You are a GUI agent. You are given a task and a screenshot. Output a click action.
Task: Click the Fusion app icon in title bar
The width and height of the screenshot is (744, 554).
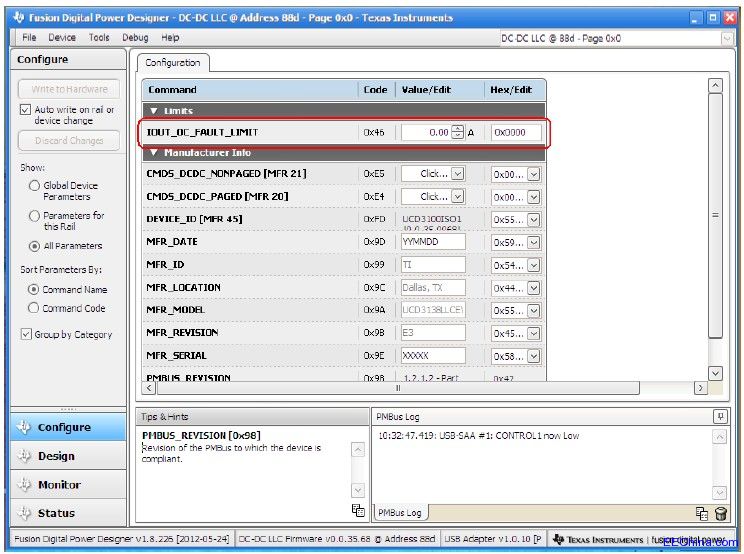(19, 18)
